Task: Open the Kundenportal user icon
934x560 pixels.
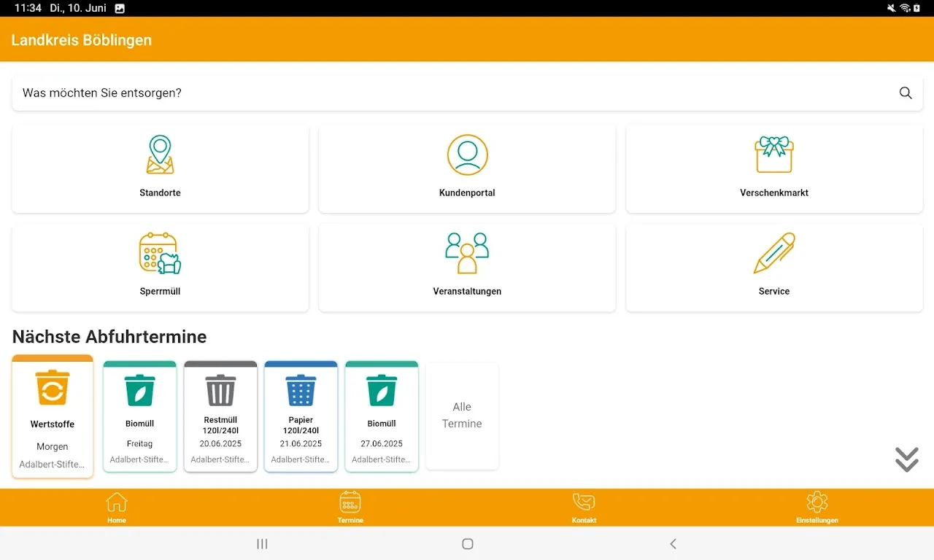Action: pyautogui.click(x=467, y=155)
